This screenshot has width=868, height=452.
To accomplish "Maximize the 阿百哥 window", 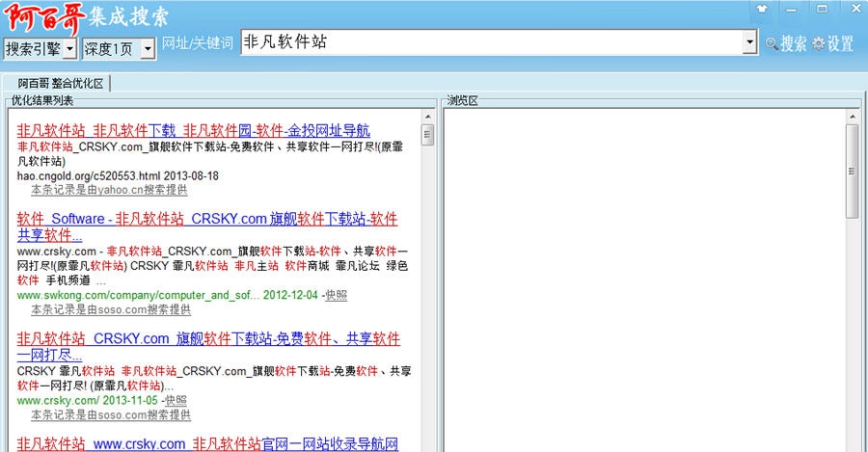I will point(822,9).
